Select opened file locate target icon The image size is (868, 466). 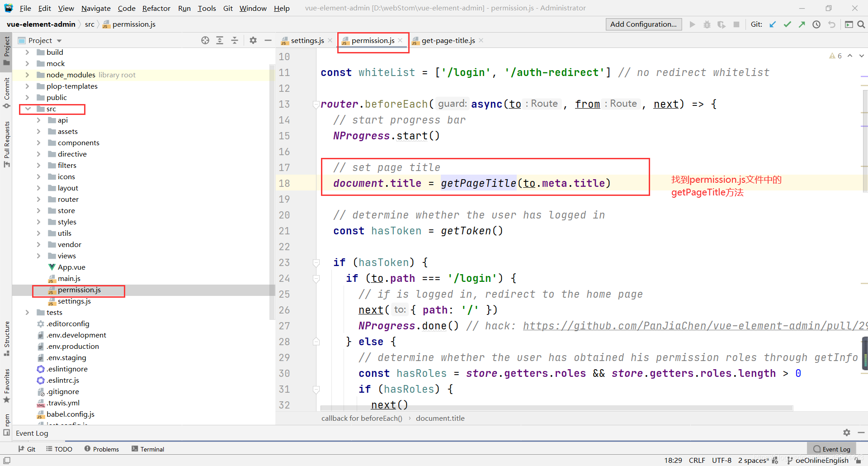[x=205, y=40]
